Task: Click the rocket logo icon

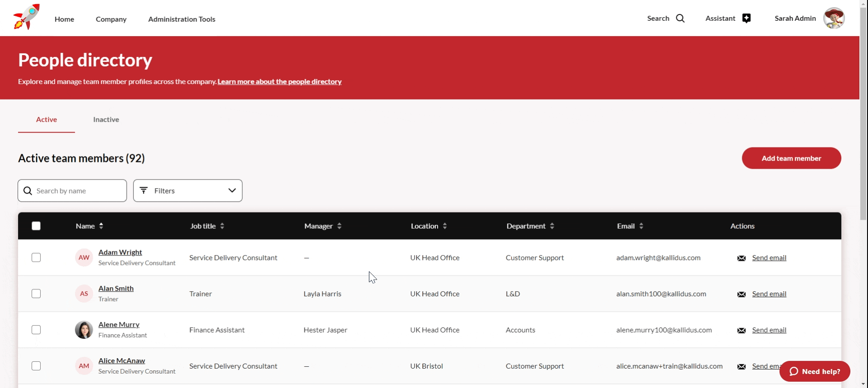Action: pos(26,18)
